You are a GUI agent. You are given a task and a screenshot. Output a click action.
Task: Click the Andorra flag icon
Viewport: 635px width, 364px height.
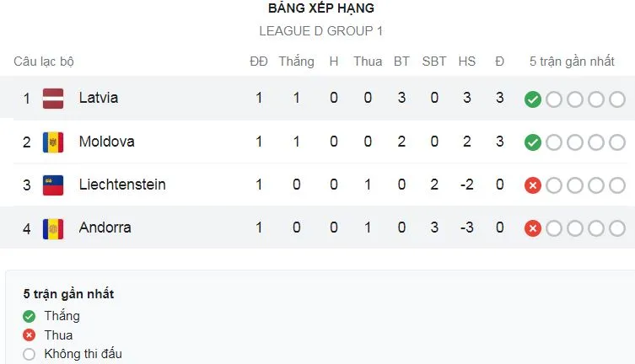tap(53, 227)
